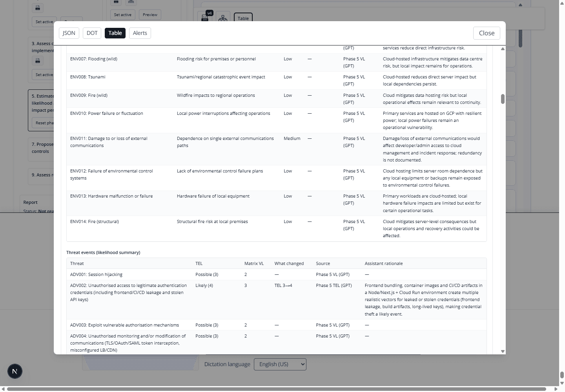Select the 7. Propose controls step card
This screenshot has width=565, height=392.
[41, 149]
